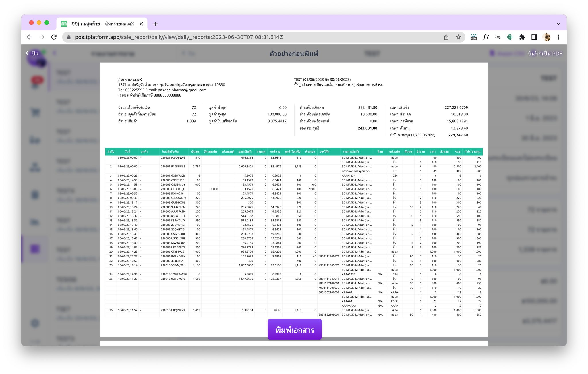Close the current browser tab
This screenshot has width=588, height=374.
(x=141, y=24)
